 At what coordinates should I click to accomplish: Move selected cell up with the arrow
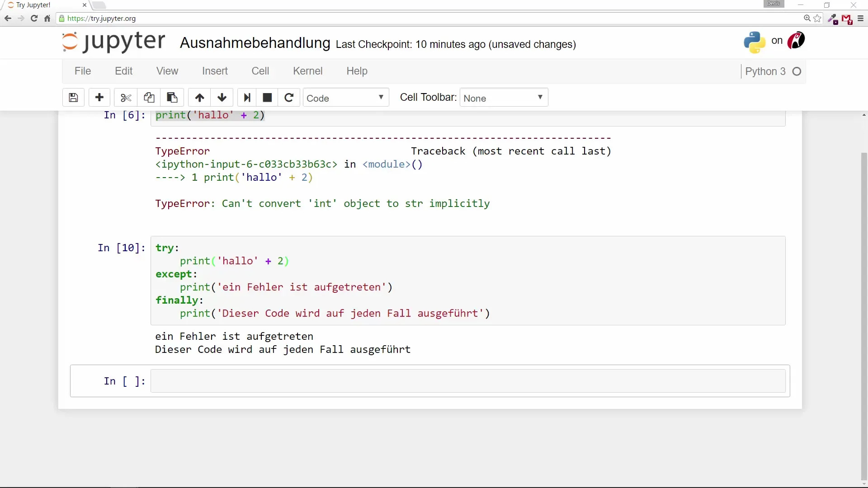click(x=199, y=98)
